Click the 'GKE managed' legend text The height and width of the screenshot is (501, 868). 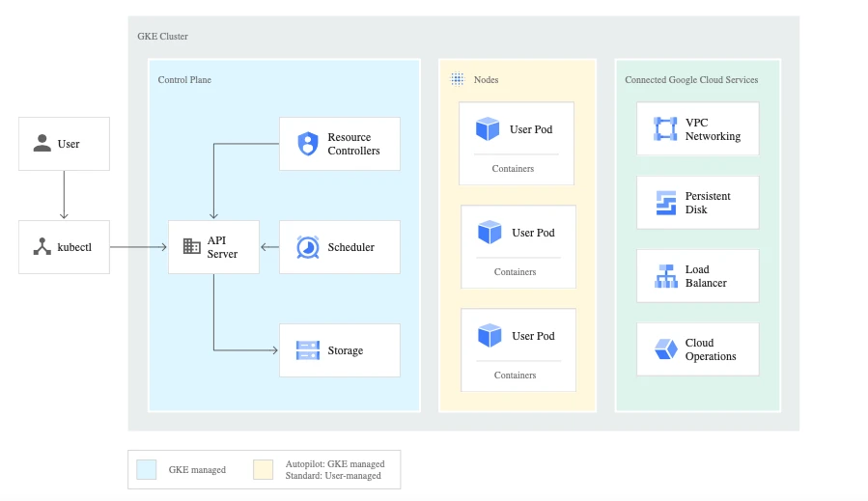[197, 469]
